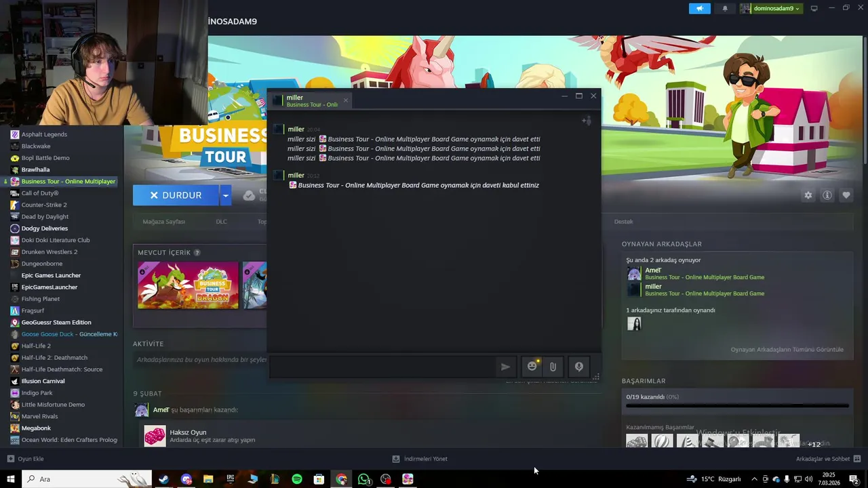Image resolution: width=868 pixels, height=488 pixels.
Task: Open AmeT friend entry in playing list
Action: pyautogui.click(x=695, y=273)
